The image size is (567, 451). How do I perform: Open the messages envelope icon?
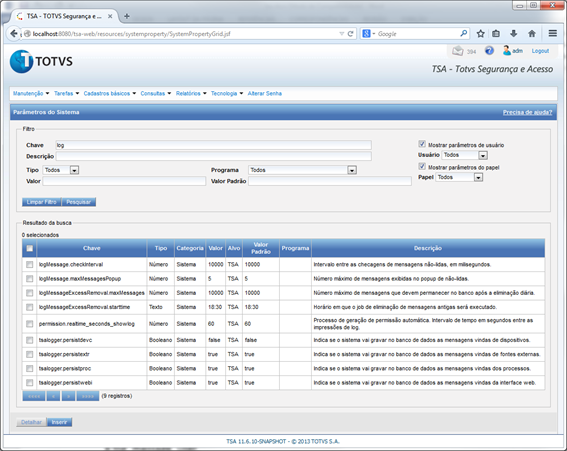(458, 51)
